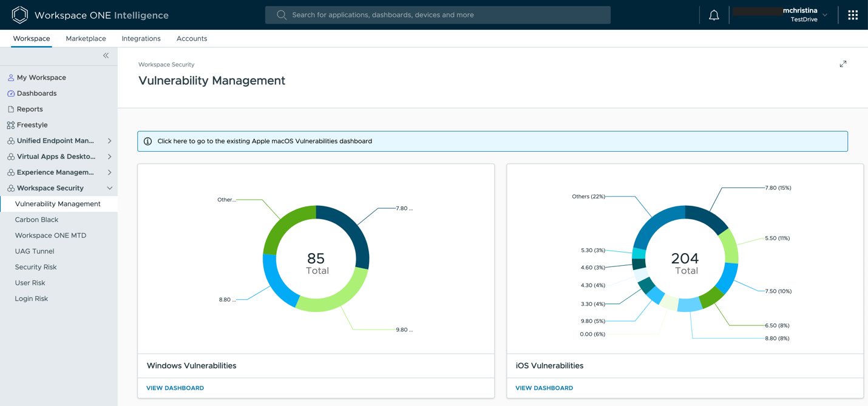Open Dashboards from the sidebar
The height and width of the screenshot is (406, 868).
(x=36, y=93)
